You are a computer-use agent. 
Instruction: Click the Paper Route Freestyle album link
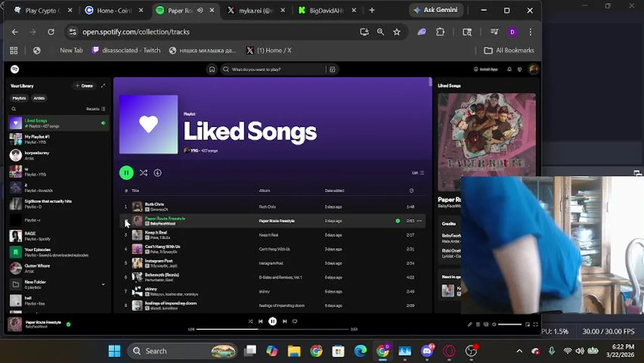[x=277, y=221]
